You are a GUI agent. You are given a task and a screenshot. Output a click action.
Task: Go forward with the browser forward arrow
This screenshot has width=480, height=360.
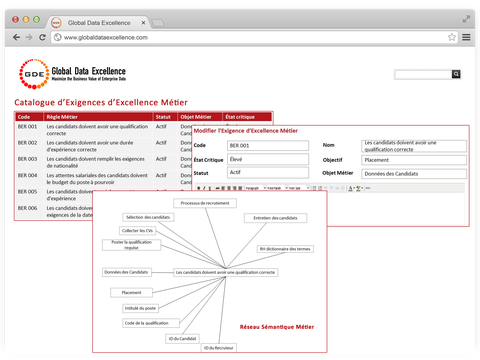[29, 37]
